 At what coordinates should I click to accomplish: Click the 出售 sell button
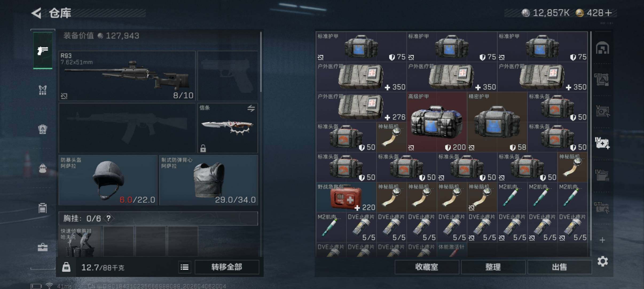(559, 267)
